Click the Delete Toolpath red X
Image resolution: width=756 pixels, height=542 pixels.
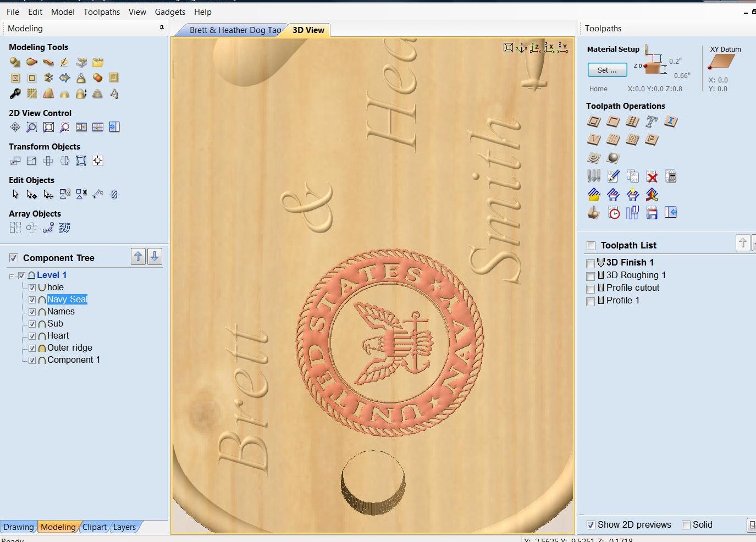point(652,176)
